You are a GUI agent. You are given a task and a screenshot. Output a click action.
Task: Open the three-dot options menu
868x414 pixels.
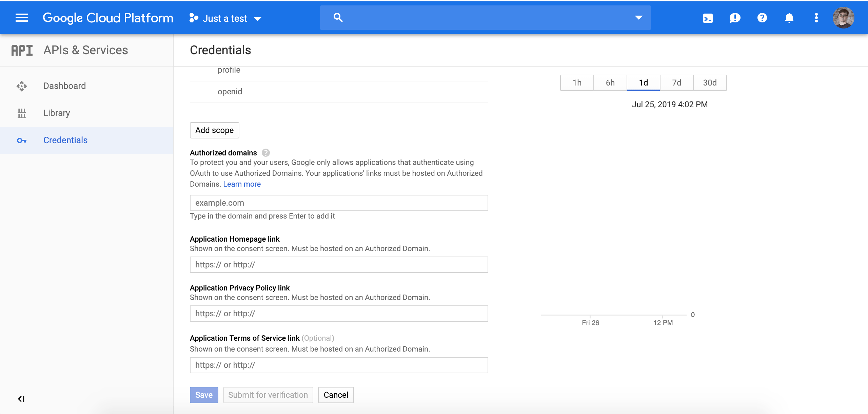click(x=816, y=18)
